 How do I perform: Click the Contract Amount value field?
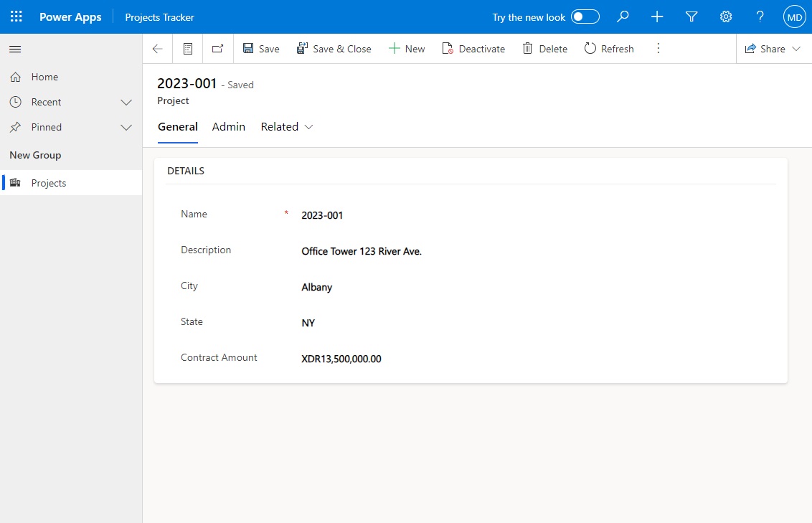coord(341,359)
